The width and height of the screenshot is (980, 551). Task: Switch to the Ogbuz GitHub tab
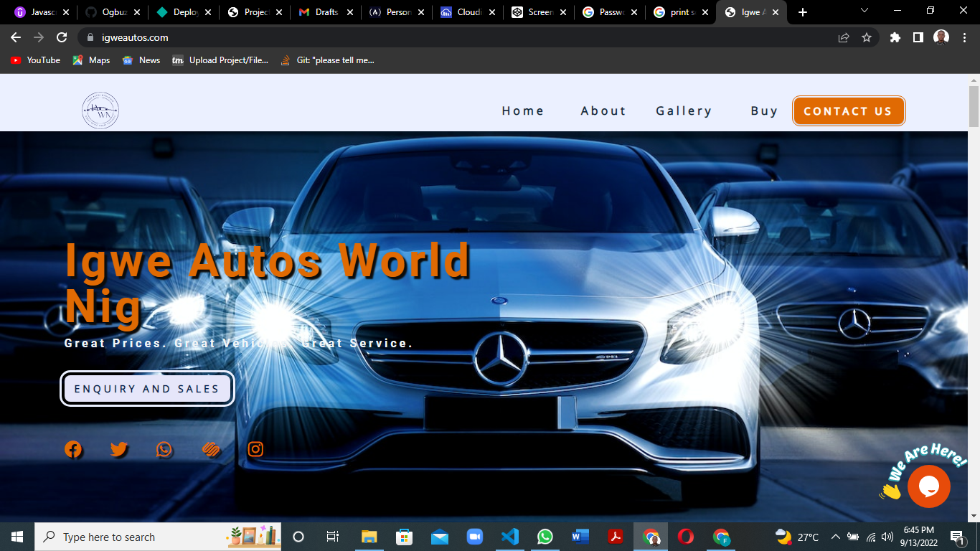click(x=113, y=12)
